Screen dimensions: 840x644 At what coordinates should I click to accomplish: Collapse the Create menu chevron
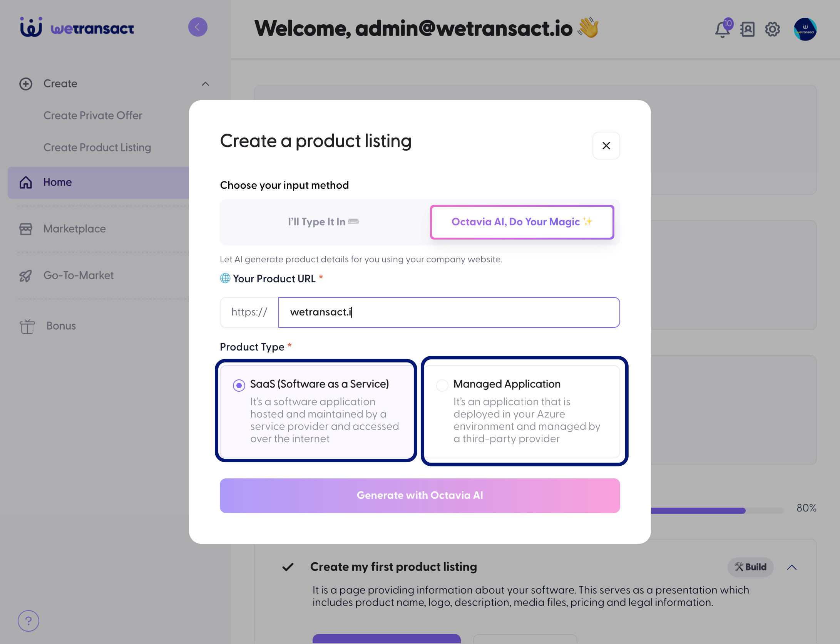[x=206, y=84]
